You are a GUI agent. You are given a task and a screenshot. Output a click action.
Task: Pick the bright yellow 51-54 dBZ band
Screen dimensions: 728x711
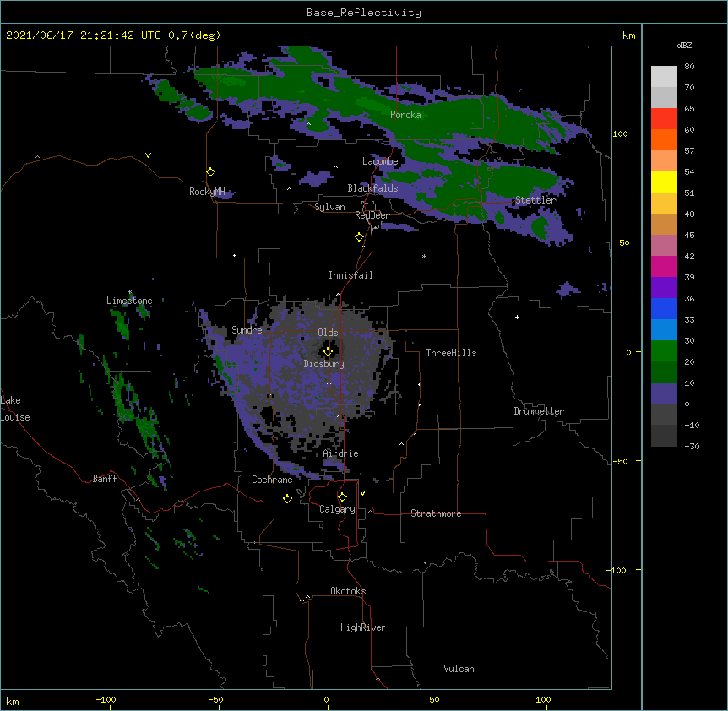664,182
